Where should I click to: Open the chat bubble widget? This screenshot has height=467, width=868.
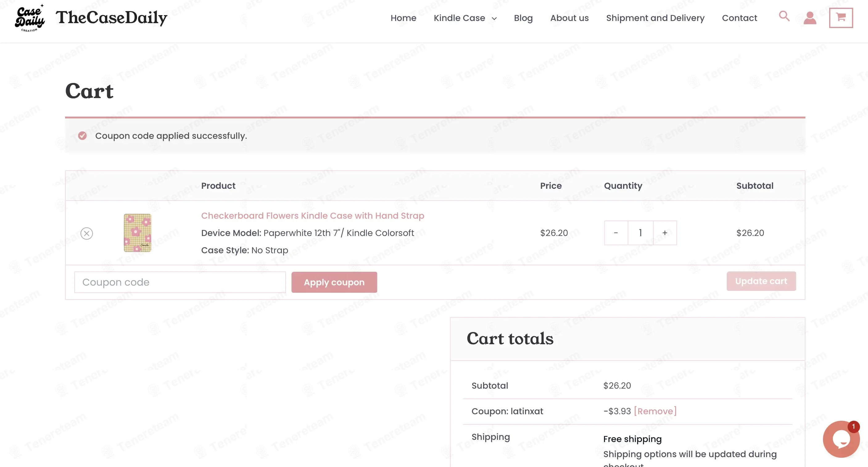coord(841,439)
